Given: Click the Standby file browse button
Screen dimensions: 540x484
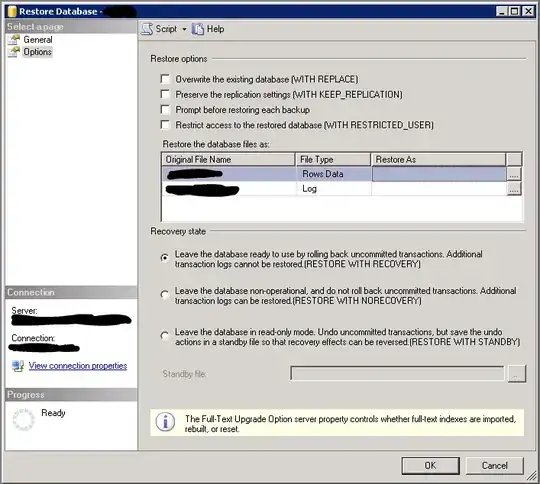Looking at the screenshot, I should pyautogui.click(x=517, y=374).
